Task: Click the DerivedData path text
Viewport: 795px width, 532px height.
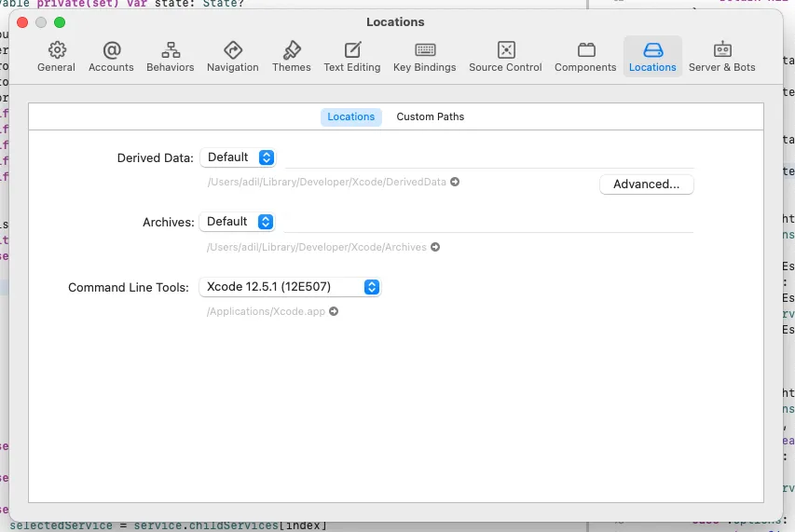Action: (x=326, y=182)
